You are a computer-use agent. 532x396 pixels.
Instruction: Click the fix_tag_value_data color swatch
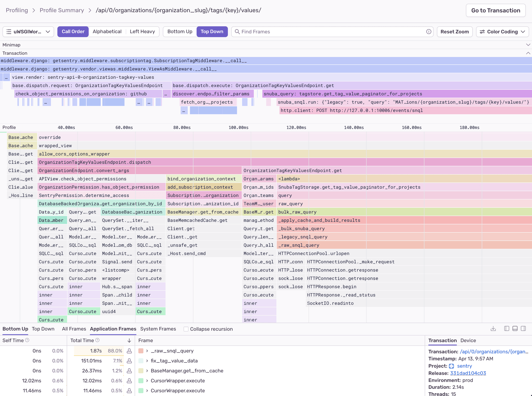tap(142, 361)
